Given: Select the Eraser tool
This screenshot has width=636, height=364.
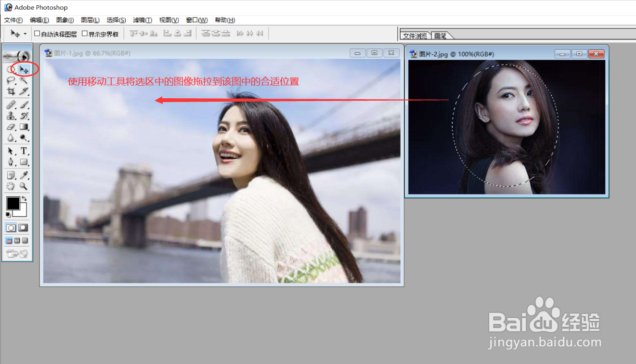Looking at the screenshot, I should pos(10,127).
